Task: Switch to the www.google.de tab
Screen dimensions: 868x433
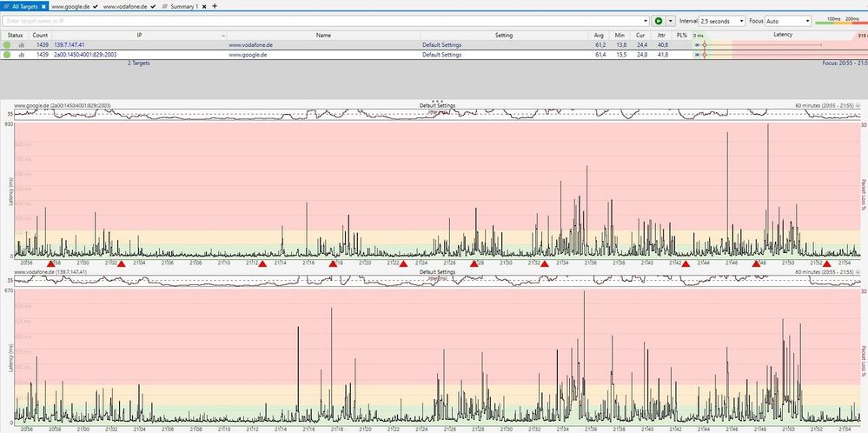Action: pos(70,6)
